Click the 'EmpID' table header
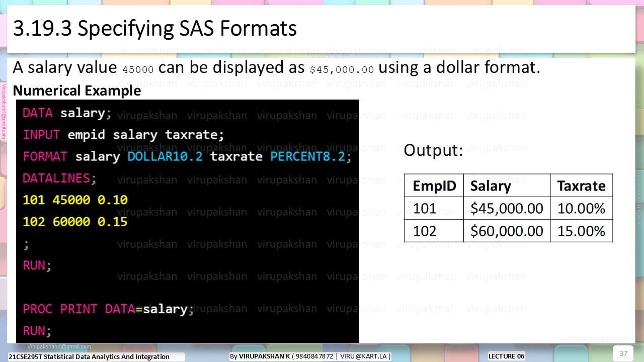 (x=434, y=186)
